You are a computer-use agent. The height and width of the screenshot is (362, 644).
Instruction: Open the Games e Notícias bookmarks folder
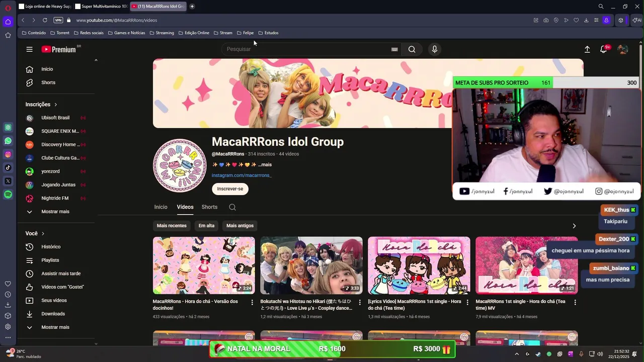click(126, 33)
